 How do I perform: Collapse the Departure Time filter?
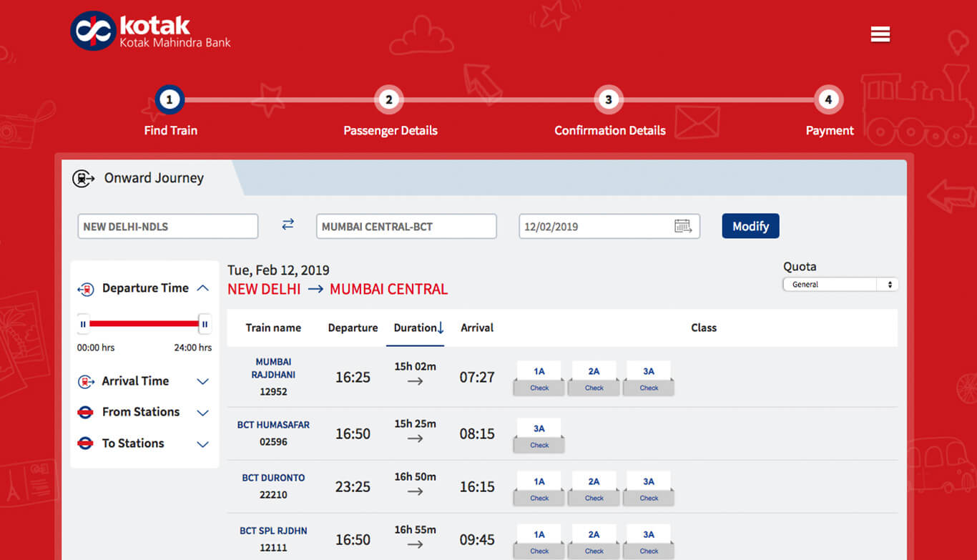tap(202, 288)
